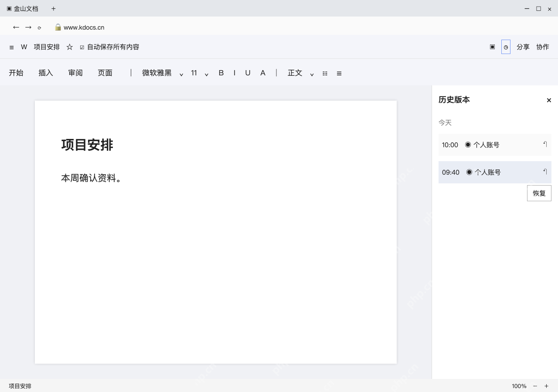The image size is (558, 392).
Task: Click the 恢复 button
Action: [539, 193]
